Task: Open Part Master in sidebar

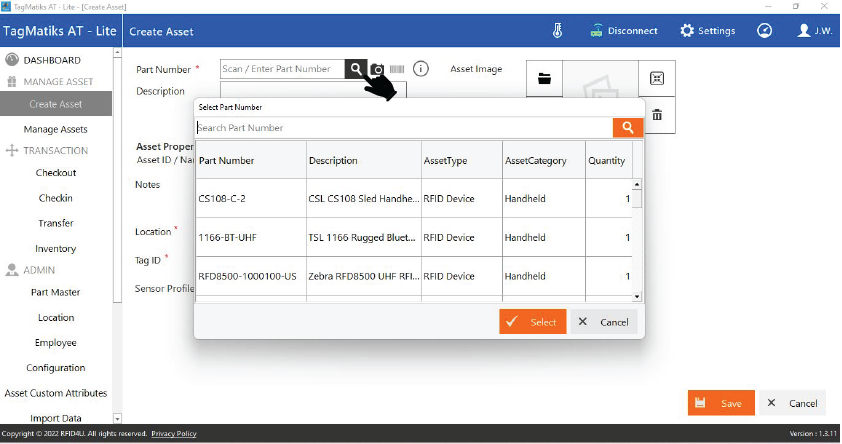Action: 56,292
